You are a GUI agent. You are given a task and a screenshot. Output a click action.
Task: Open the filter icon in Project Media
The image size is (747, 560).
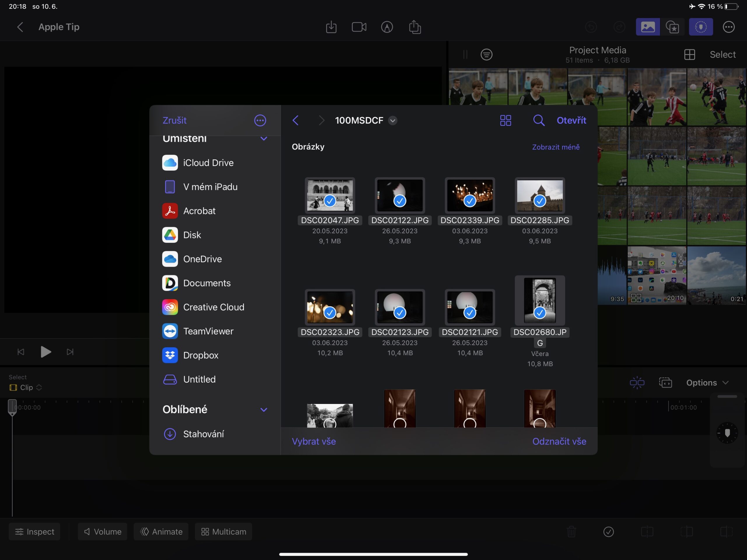(x=486, y=54)
